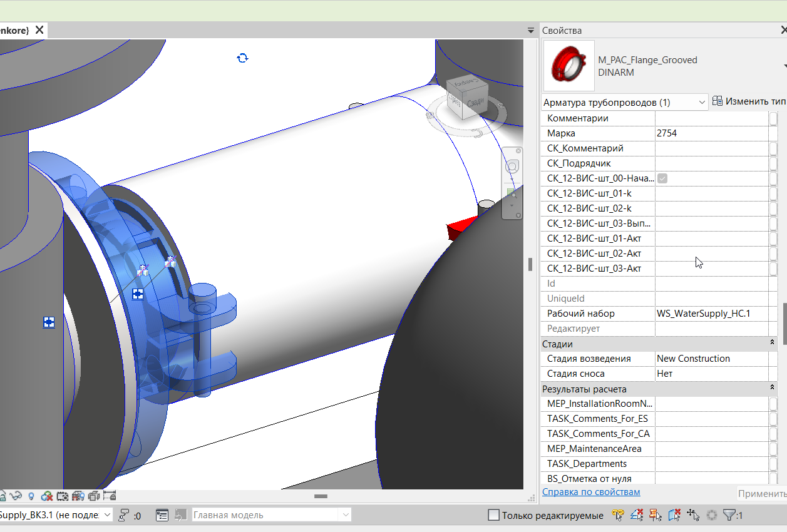Screen dimensions: 787x532
Task: Click TASK_Comments_For_ES value field
Action: point(711,419)
